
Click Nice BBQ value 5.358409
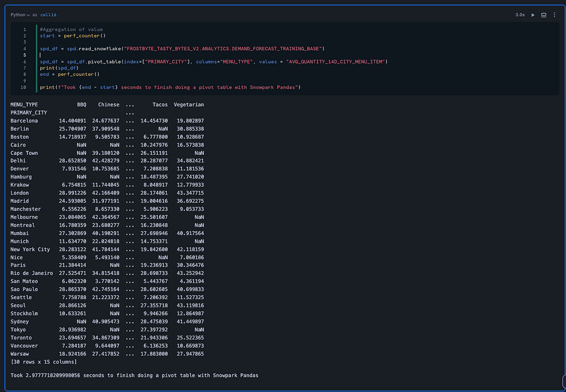click(x=74, y=257)
